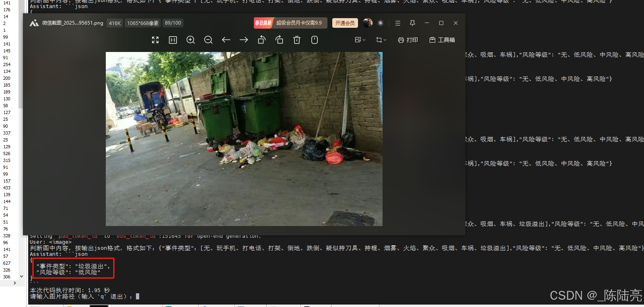The width and height of the screenshot is (644, 307).
Task: Pin the image viewer window on top
Action: pyautogui.click(x=412, y=23)
